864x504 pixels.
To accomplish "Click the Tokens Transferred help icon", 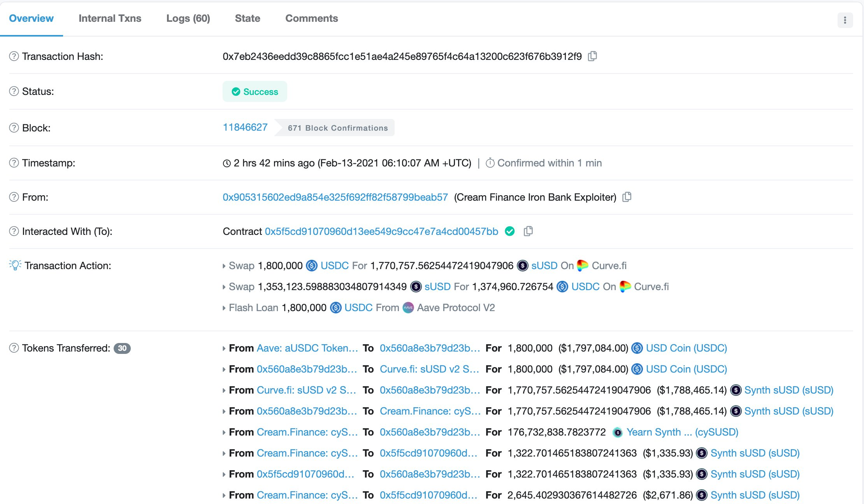I will click(x=14, y=348).
